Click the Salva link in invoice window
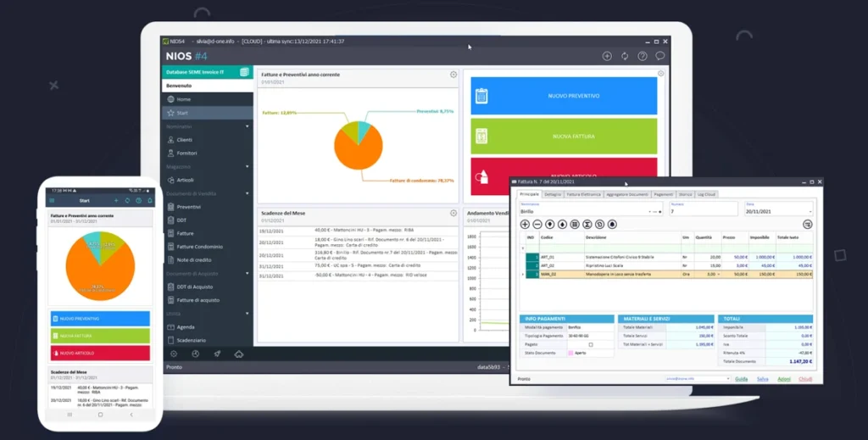The height and width of the screenshot is (440, 868). pyautogui.click(x=763, y=379)
